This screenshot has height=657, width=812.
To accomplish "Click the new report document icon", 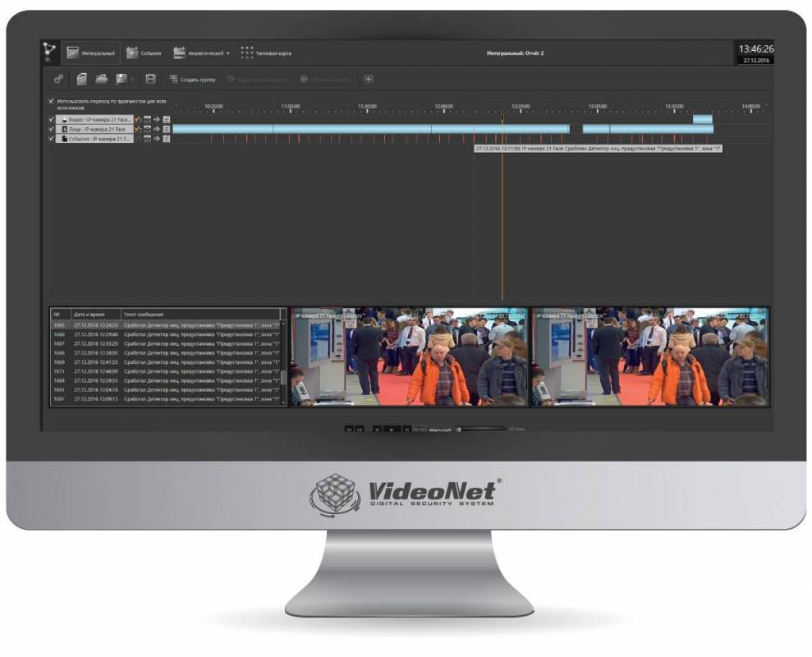I will 82,80.
